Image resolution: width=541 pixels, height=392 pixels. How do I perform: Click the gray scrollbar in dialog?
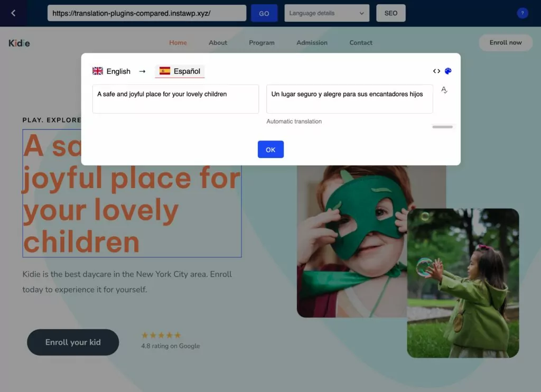pos(442,127)
